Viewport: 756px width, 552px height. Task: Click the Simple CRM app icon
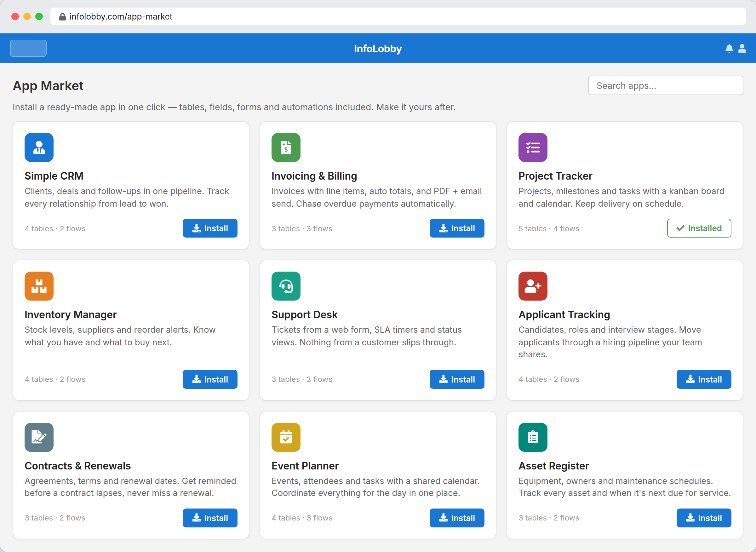[39, 147]
